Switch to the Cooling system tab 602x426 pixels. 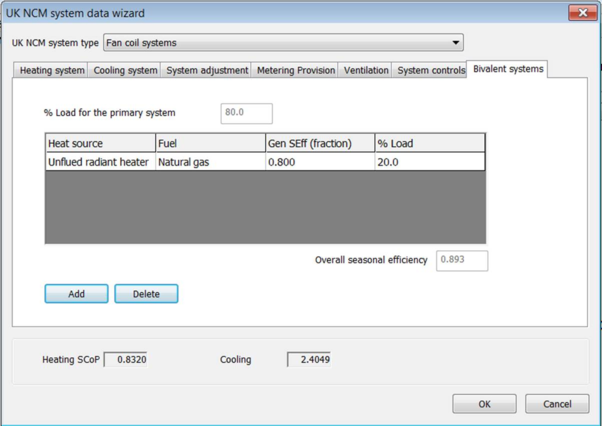pyautogui.click(x=125, y=71)
